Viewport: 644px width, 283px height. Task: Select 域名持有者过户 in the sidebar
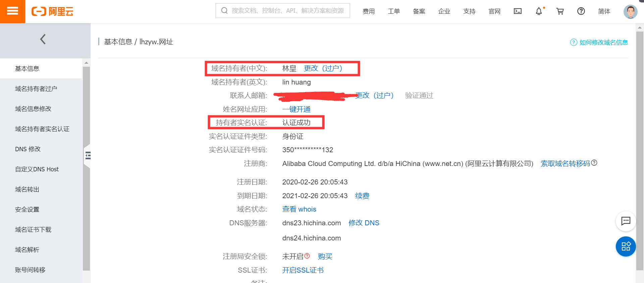tap(41, 89)
